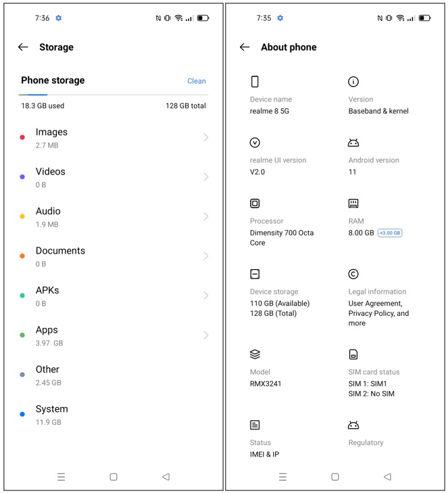Image resolution: width=448 pixels, height=493 pixels.
Task: Tap the +3.00 GB RAM expansion badge
Action: point(390,233)
